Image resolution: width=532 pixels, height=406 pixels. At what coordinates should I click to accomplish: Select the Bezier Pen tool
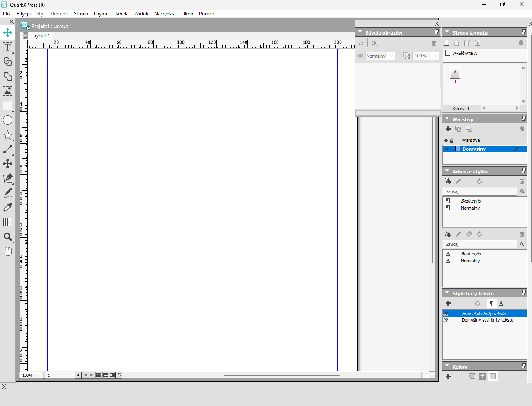[x=7, y=178]
